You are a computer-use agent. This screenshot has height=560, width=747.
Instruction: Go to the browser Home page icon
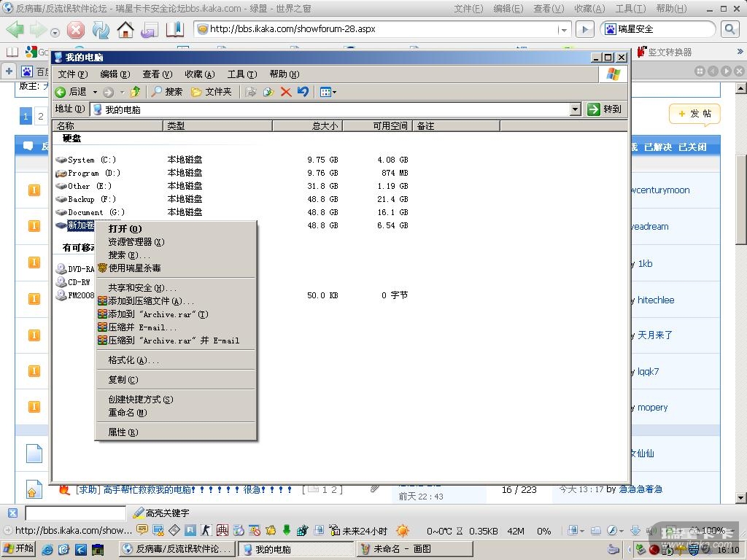125,30
